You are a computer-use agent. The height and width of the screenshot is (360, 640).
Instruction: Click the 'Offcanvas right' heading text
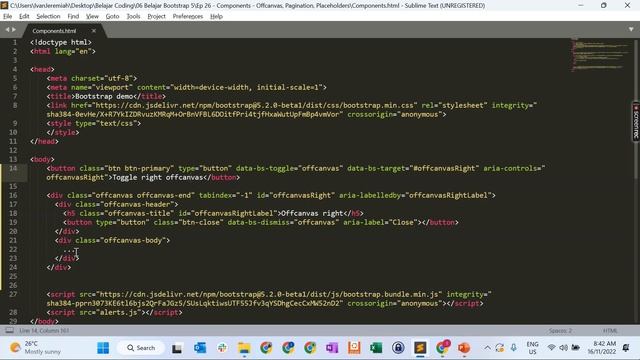(x=312, y=213)
